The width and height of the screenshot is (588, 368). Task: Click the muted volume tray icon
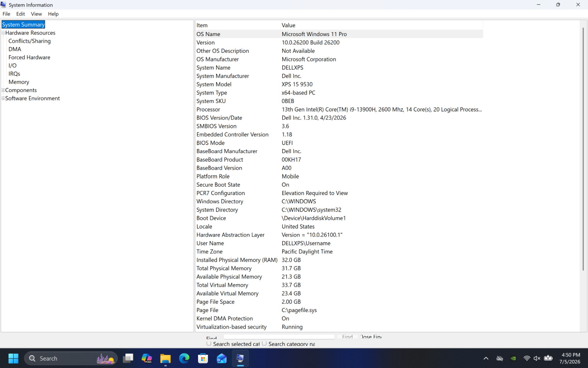pos(537,358)
